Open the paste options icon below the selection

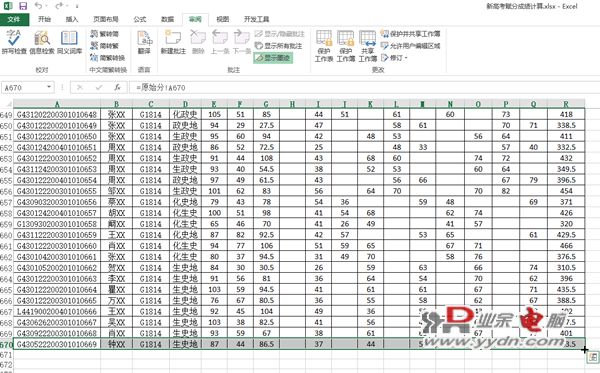593,358
